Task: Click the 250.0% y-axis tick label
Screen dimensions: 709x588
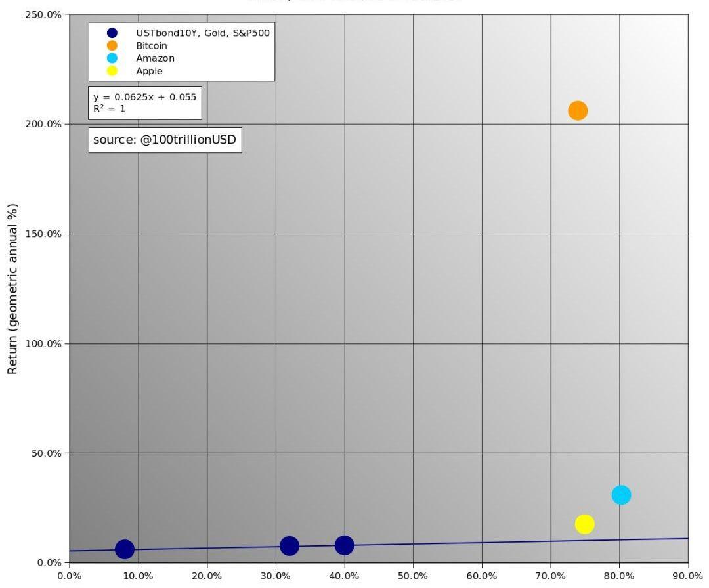Action: click(x=43, y=14)
